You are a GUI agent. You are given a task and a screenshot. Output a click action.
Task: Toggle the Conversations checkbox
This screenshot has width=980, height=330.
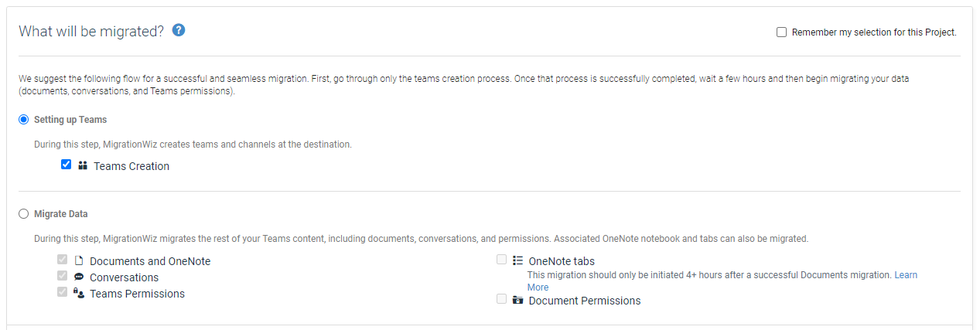click(x=63, y=276)
